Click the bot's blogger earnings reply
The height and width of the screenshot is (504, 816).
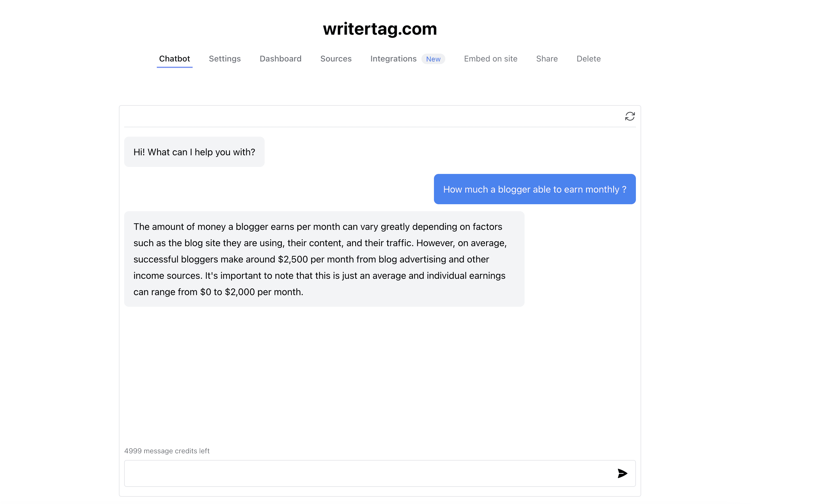pos(324,259)
